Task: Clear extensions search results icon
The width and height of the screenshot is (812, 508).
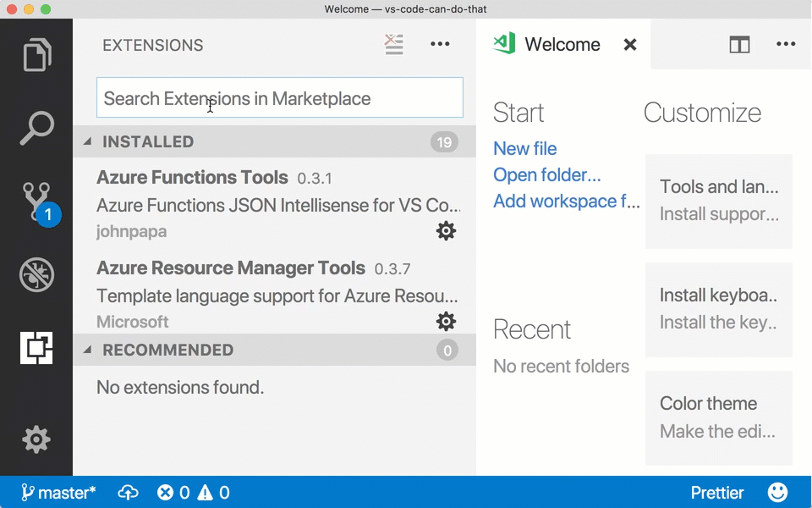Action: pyautogui.click(x=394, y=45)
